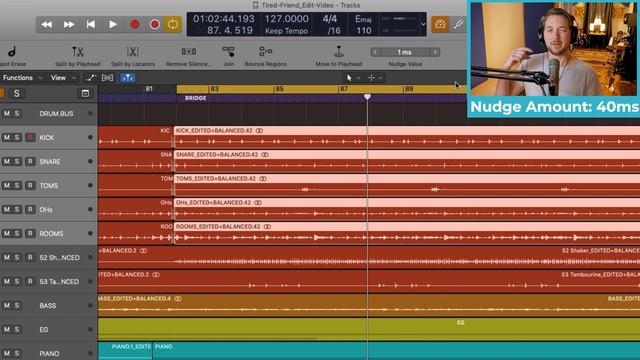
Task: Click the 01:02:44.193 time position display
Action: [224, 19]
